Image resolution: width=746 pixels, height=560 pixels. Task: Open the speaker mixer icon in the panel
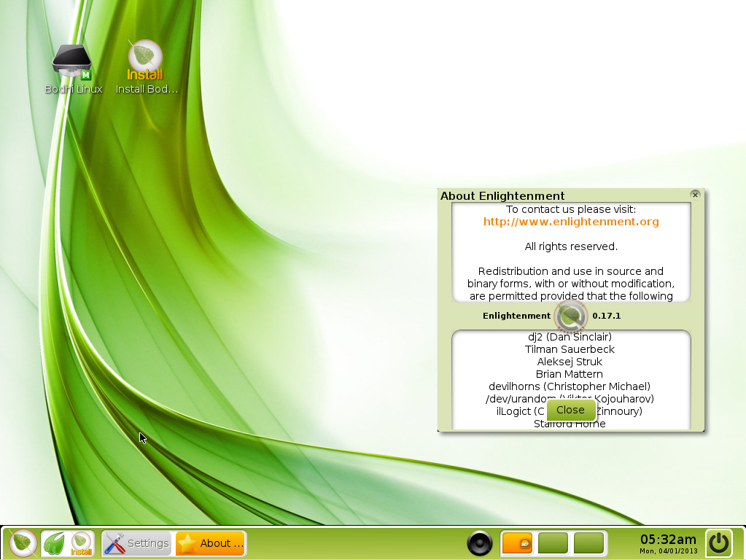pos(480,542)
